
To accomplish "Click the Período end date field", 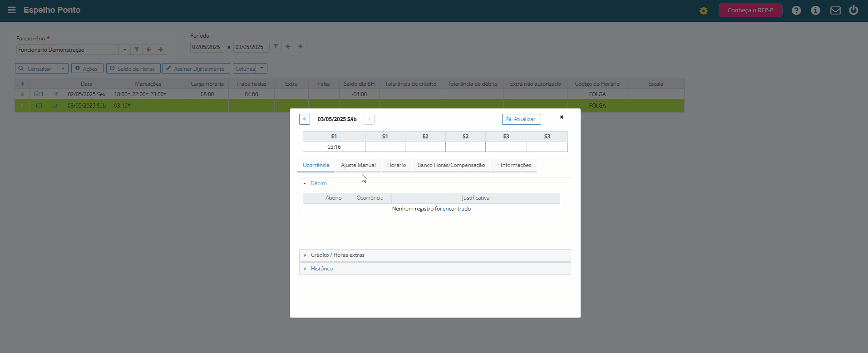I will 250,47.
